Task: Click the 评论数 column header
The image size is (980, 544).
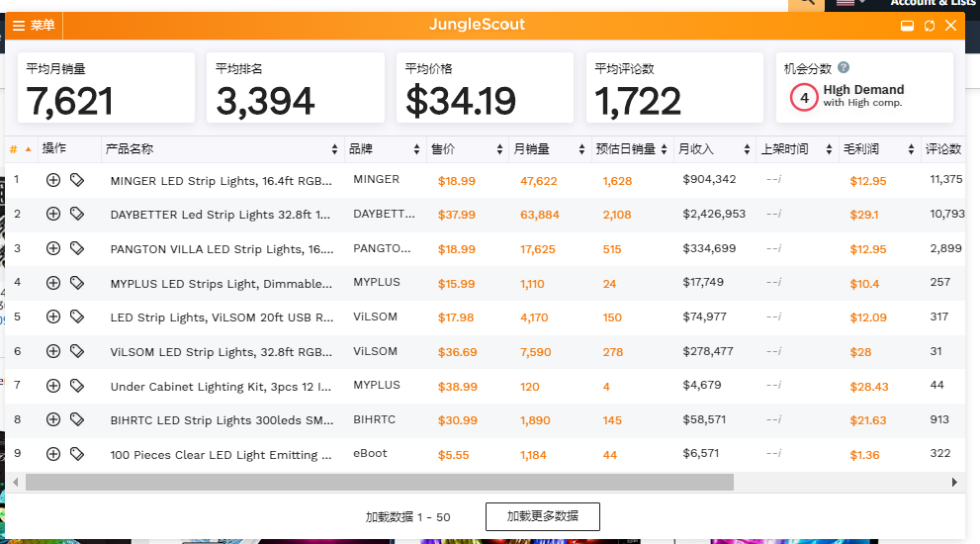Action: click(x=943, y=148)
